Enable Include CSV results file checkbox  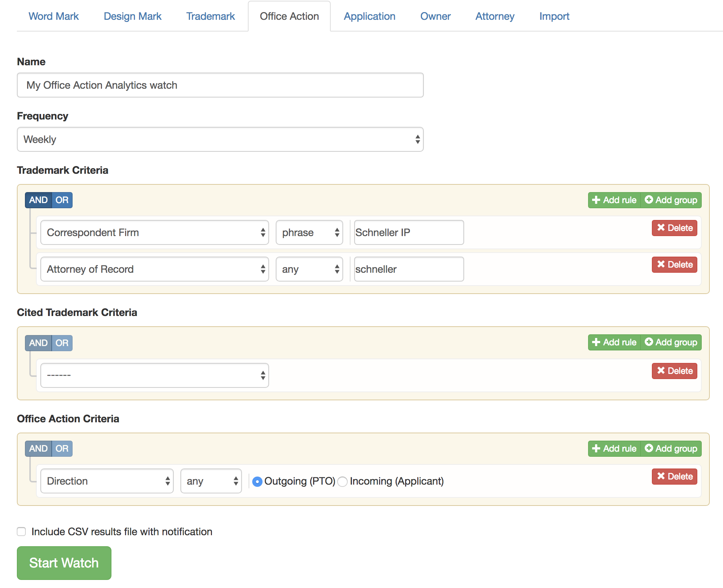point(21,532)
